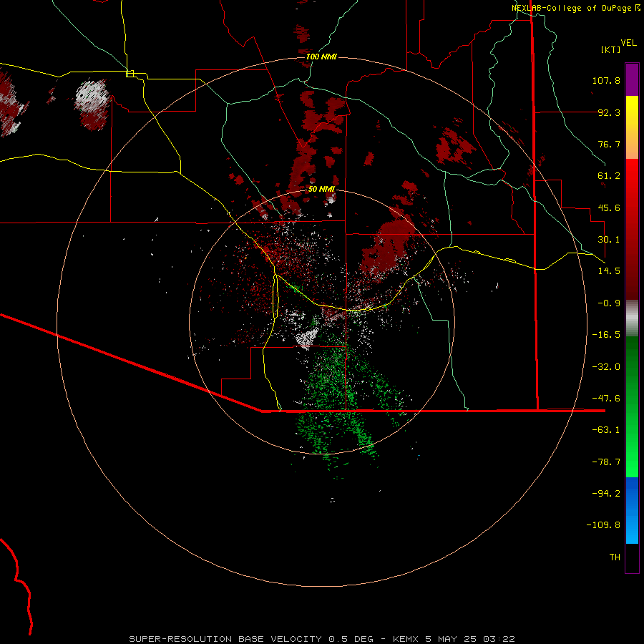The width and height of the screenshot is (644, 644).
Task: Click the 92.3 velocity scale value
Action: point(609,112)
